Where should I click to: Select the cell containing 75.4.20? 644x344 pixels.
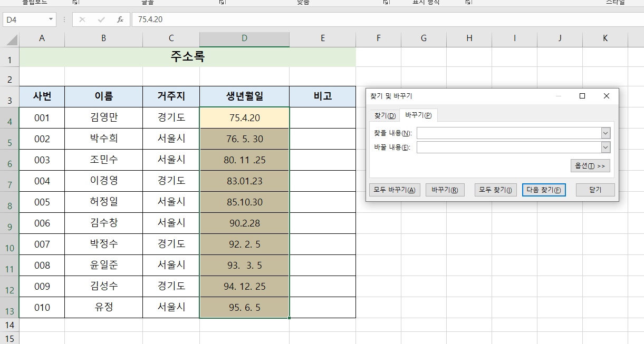(244, 117)
